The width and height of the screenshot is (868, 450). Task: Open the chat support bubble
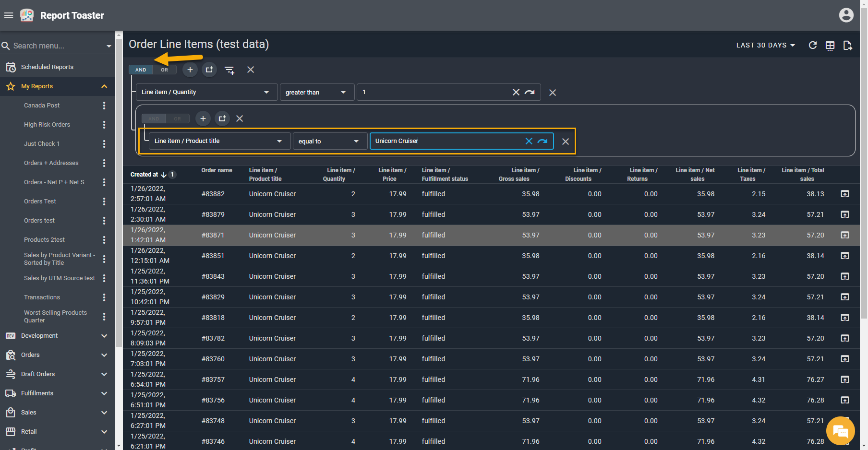coord(840,431)
